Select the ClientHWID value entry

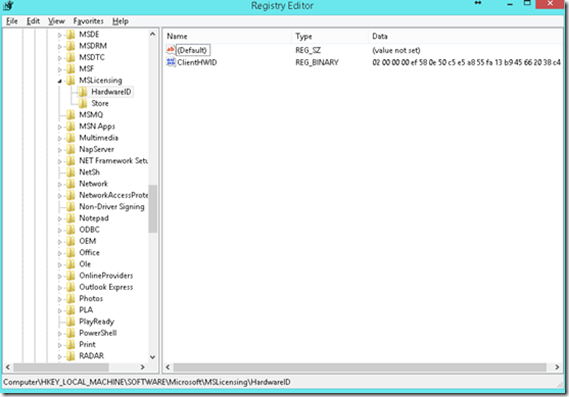coord(197,62)
